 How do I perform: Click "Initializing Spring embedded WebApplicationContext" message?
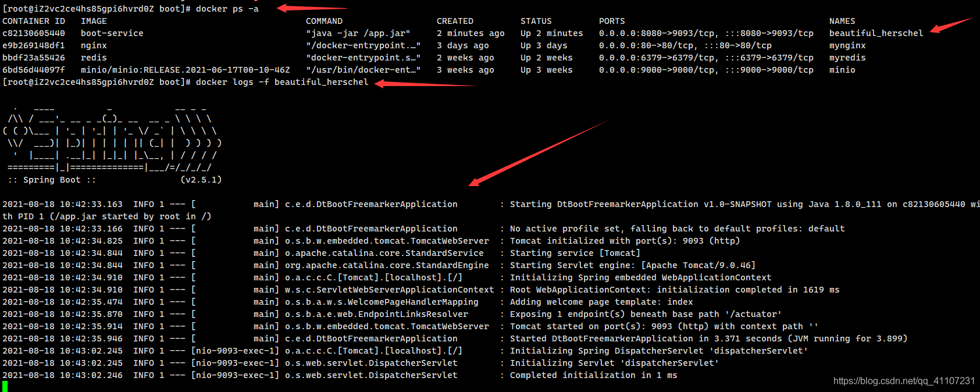[x=641, y=277]
